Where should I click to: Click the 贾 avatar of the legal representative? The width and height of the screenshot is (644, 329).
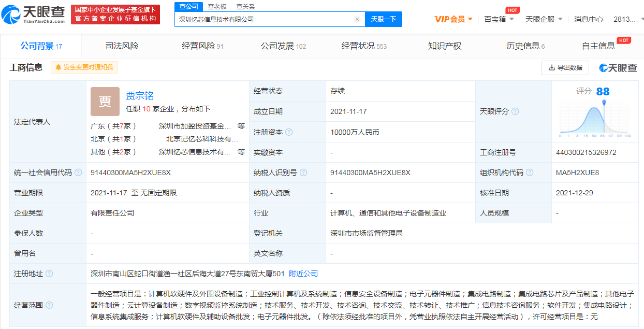(105, 102)
